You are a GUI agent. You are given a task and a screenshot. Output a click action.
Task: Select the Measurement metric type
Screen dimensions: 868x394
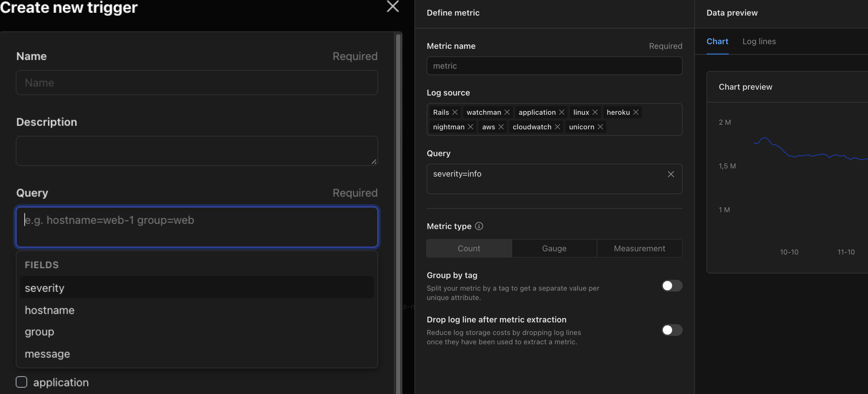coord(640,248)
